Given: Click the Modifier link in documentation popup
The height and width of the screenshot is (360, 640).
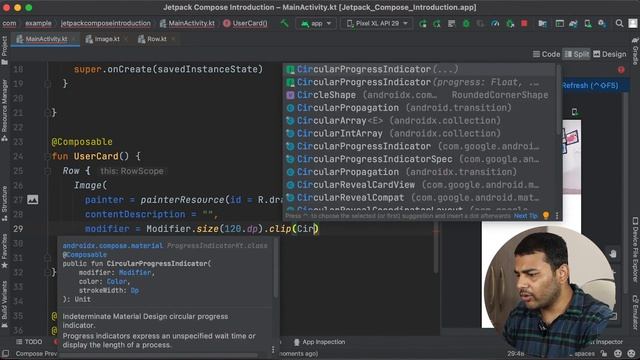Looking at the screenshot, I should pyautogui.click(x=135, y=273).
